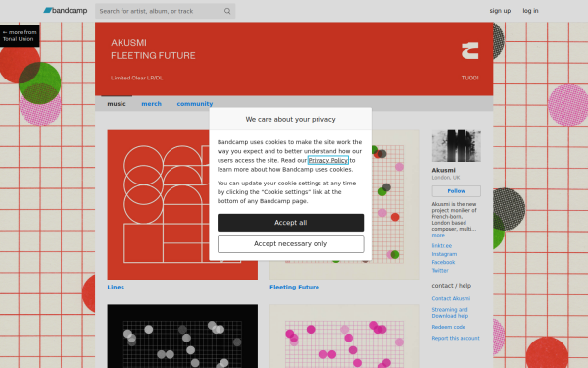Click the Tonal Union label logo in banner
This screenshot has height=368, width=588.
click(x=469, y=51)
